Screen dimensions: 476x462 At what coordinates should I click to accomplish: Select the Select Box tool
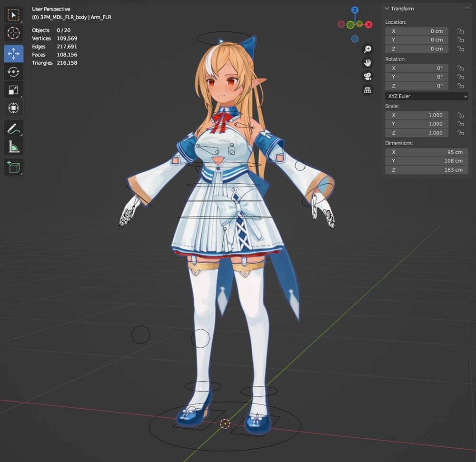[13, 15]
